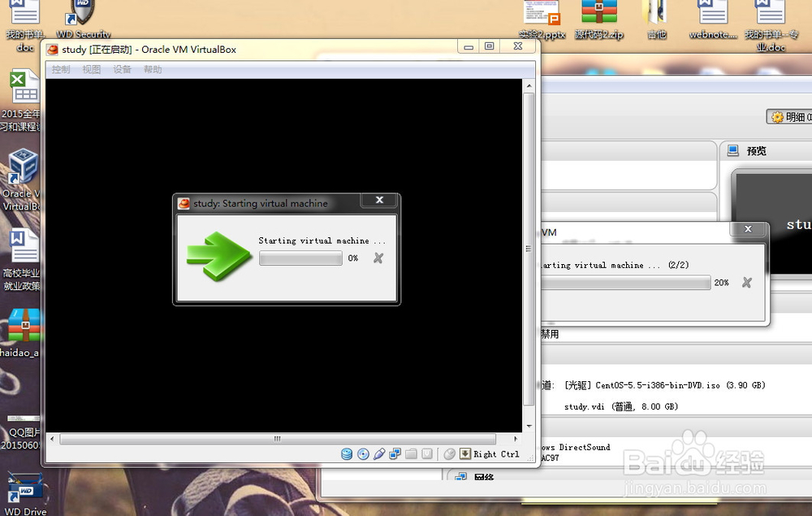The height and width of the screenshot is (516, 812).
Task: Select the webnote document on desktop
Action: [x=713, y=20]
